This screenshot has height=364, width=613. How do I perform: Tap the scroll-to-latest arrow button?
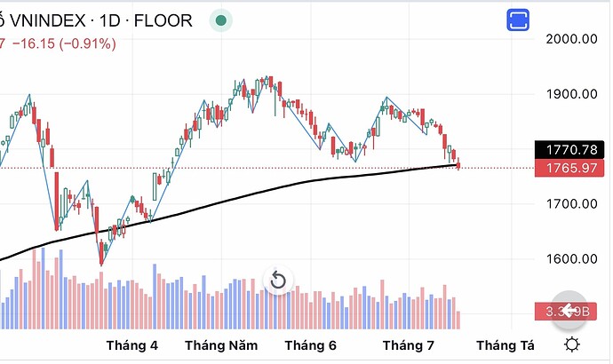(569, 311)
